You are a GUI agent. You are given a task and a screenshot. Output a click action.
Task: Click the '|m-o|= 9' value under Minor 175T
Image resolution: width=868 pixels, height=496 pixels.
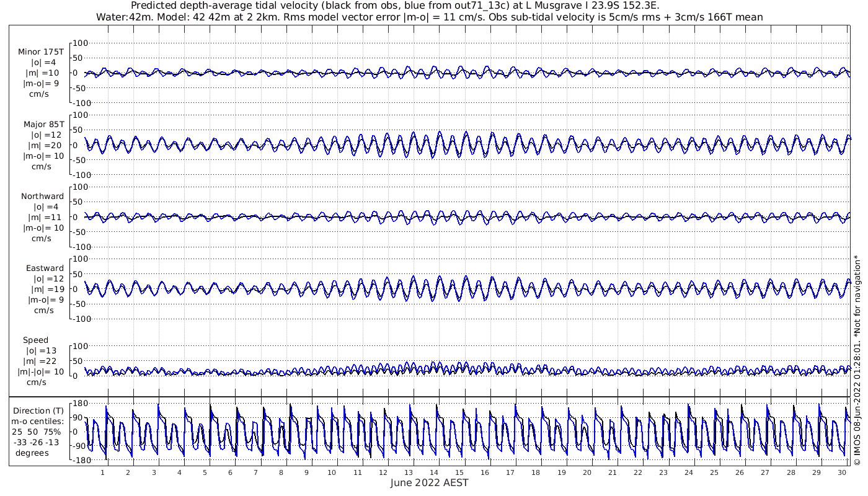[x=41, y=84]
